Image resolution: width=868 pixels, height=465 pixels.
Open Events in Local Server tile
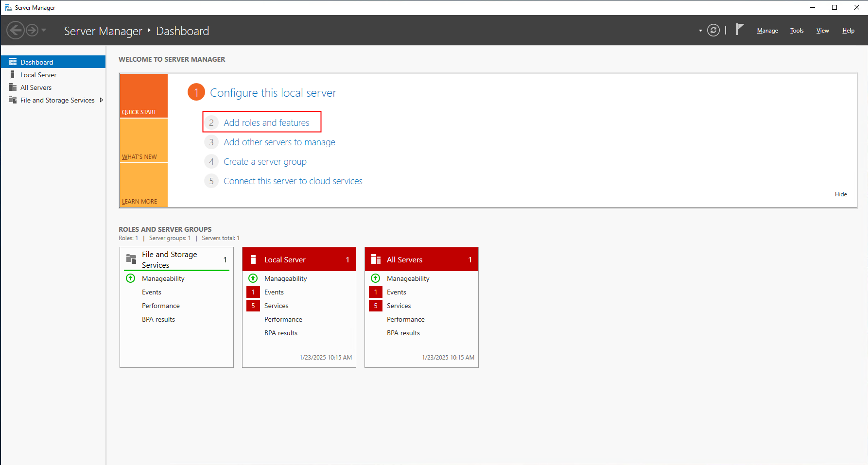point(274,292)
